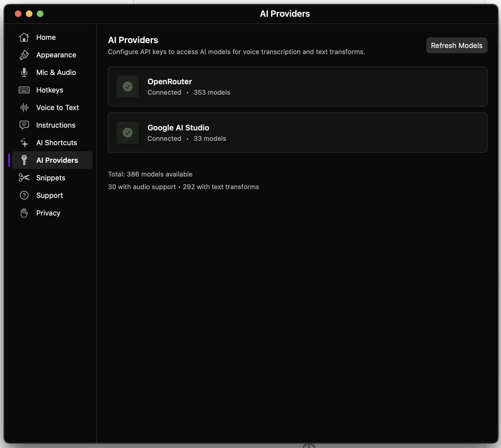Image resolution: width=501 pixels, height=448 pixels.
Task: Select Snippets in the sidebar
Action: click(51, 178)
